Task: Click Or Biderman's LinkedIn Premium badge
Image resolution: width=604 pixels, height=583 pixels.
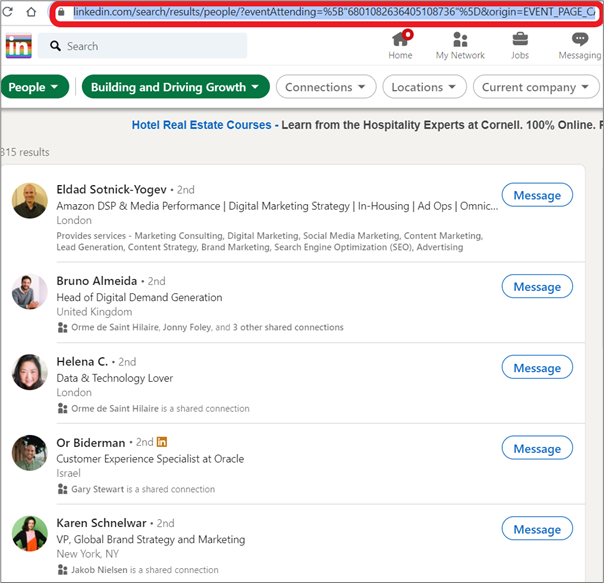Action: coord(162,442)
